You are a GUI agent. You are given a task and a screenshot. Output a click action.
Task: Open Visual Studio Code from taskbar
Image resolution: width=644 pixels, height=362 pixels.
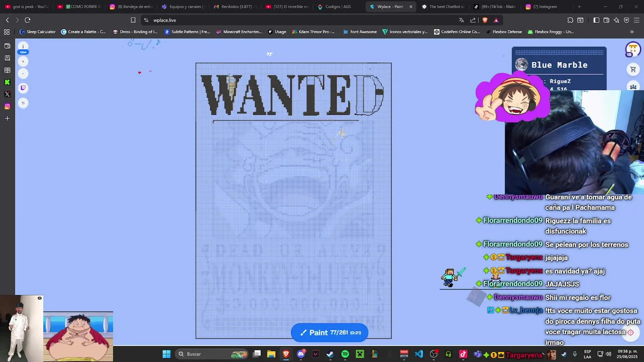coord(419,354)
